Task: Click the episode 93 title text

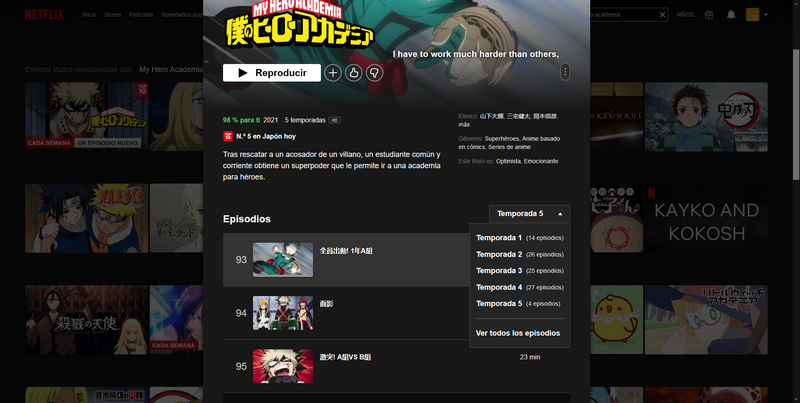Action: 346,251
